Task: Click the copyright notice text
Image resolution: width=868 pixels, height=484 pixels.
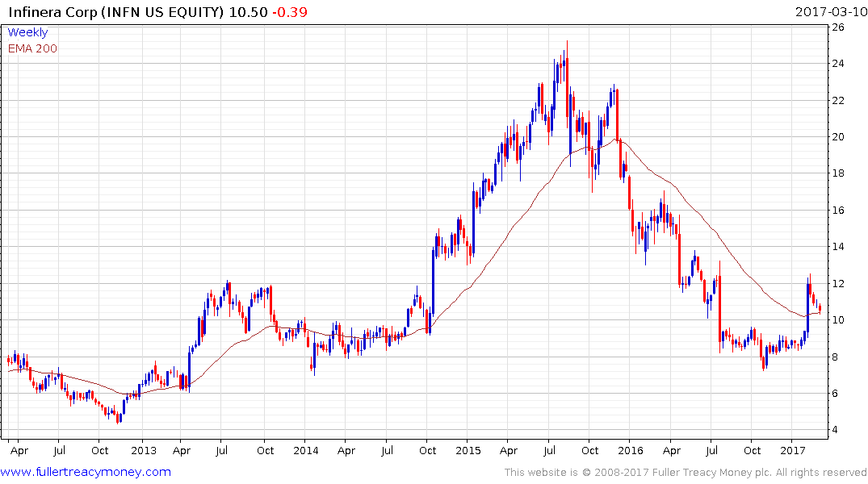Action: 686,473
